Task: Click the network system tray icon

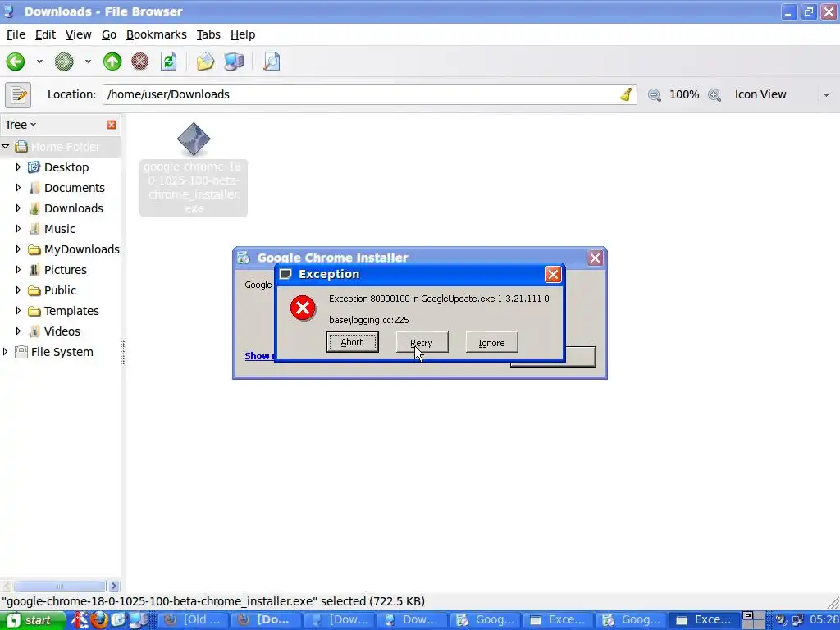Action: [x=797, y=620]
